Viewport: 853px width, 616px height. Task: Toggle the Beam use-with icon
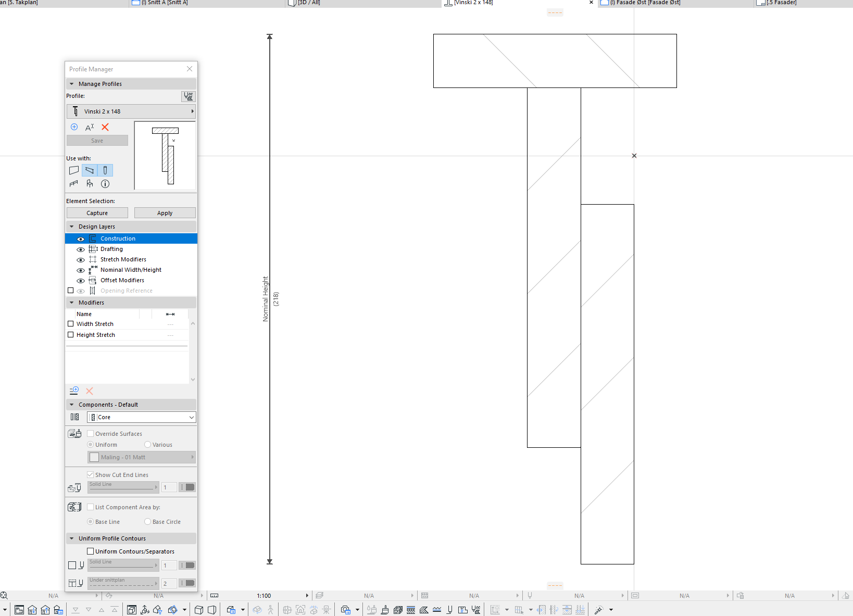[x=90, y=170]
